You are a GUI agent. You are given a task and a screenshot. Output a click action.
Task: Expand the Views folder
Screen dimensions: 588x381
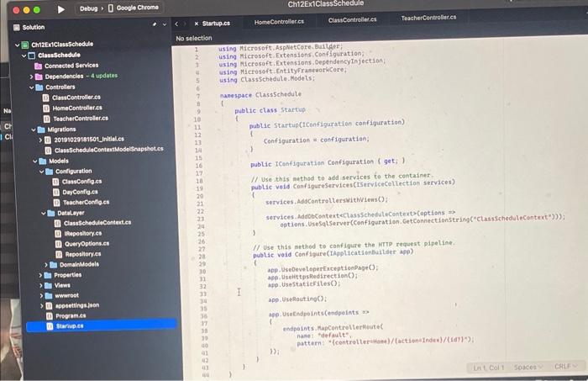(41, 286)
